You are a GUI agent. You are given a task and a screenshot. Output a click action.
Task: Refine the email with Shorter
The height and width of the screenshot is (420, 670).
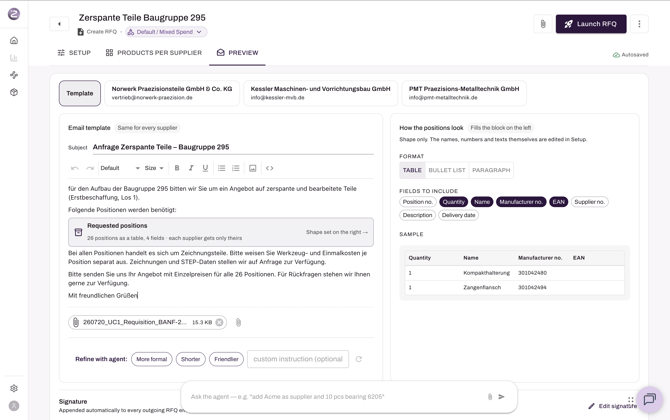pyautogui.click(x=191, y=359)
